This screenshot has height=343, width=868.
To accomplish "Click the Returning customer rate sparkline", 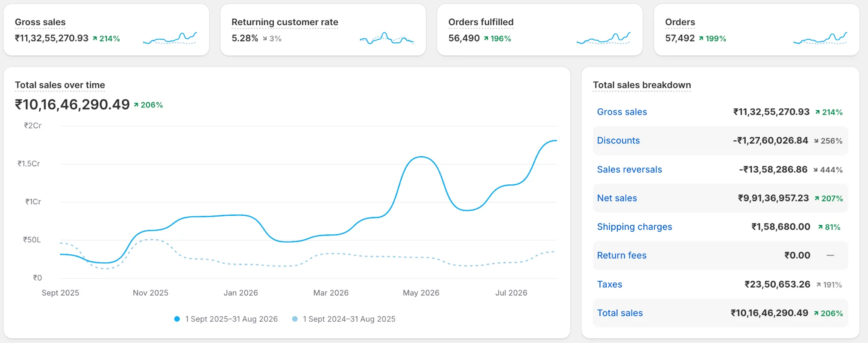I will tap(387, 38).
